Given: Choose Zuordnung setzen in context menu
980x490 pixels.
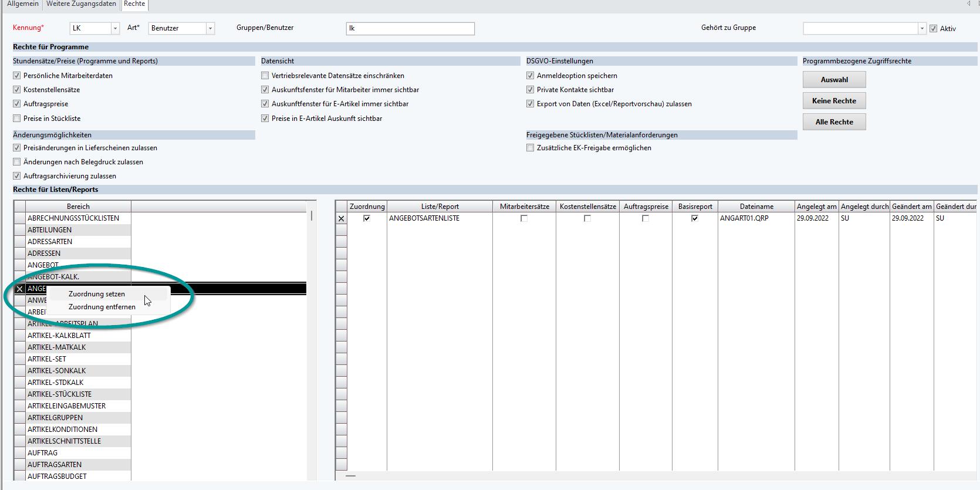Looking at the screenshot, I should (x=97, y=294).
